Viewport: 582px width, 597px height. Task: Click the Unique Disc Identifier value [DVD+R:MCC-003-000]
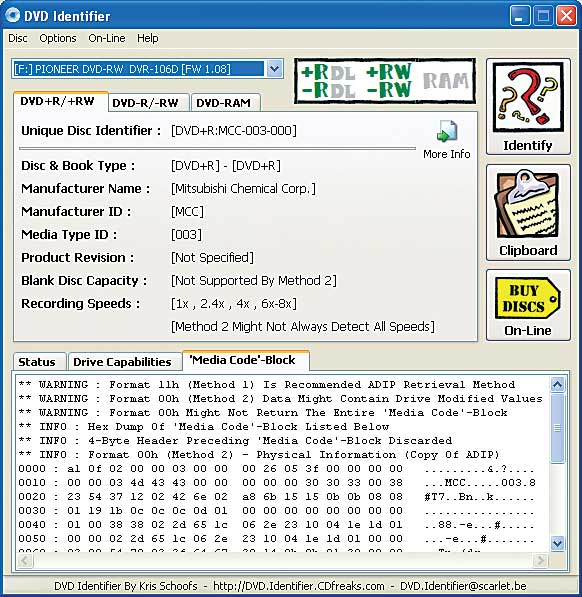(234, 131)
